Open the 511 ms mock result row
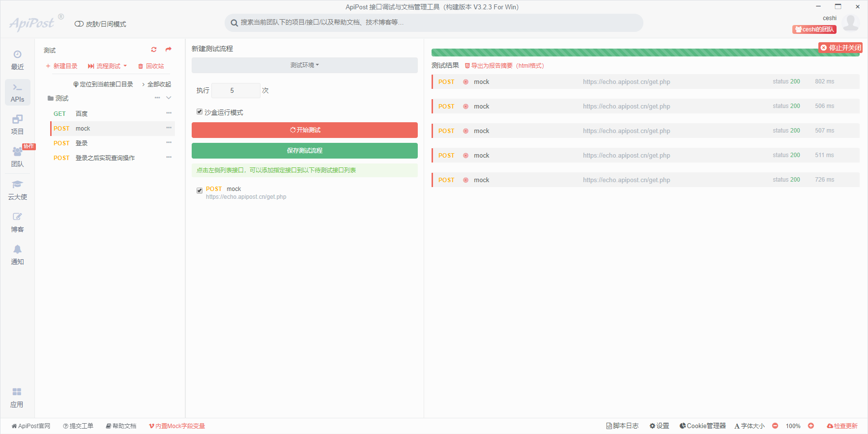 point(645,155)
